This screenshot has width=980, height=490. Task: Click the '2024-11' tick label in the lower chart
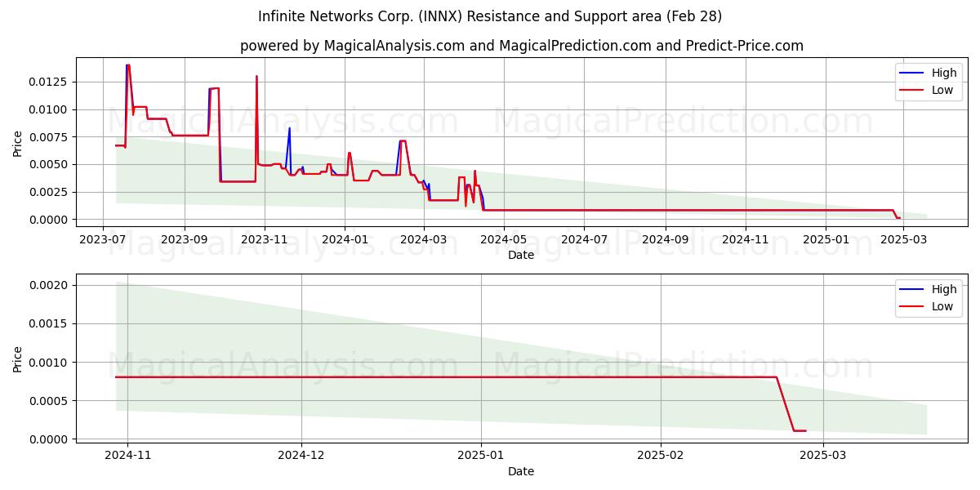point(128,455)
